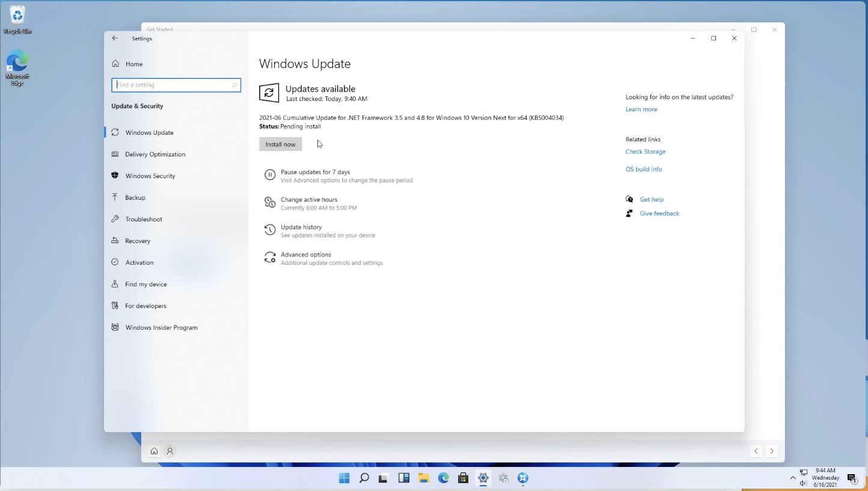
Task: Open Microsoft Store from the taskbar
Action: [x=463, y=478]
